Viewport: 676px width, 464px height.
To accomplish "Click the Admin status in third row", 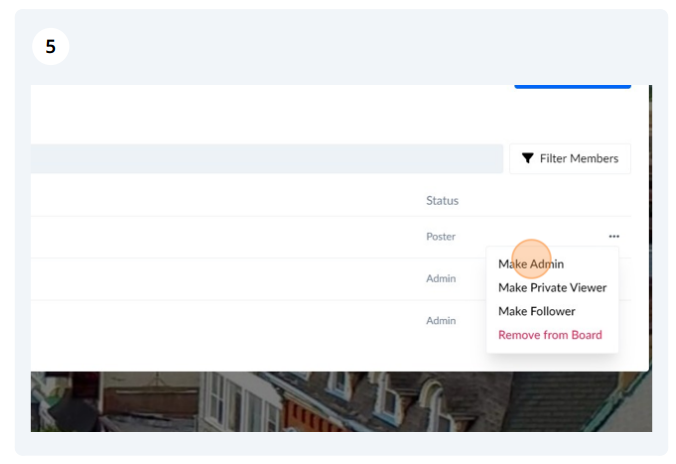I will click(440, 321).
